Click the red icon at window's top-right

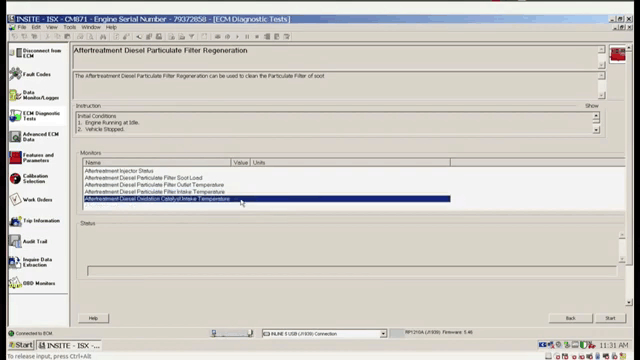click(x=618, y=54)
